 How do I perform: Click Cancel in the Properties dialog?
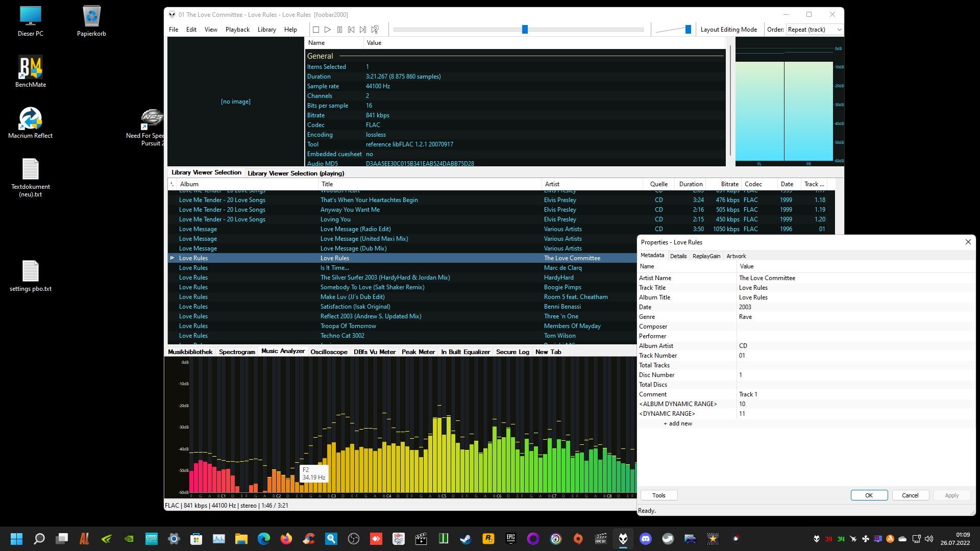tap(910, 495)
